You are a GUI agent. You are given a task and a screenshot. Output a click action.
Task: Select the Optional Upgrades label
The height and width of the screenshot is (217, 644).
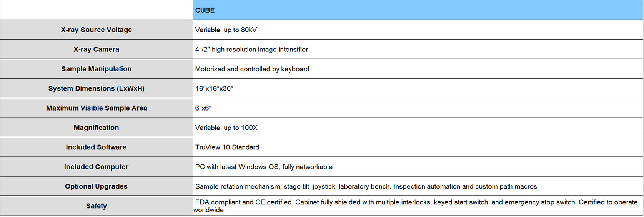(x=97, y=187)
